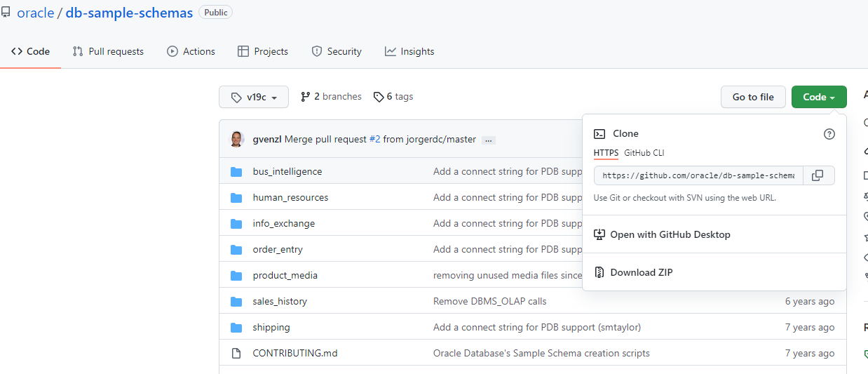868x374 pixels.
Task: Open gvenzl's profile link
Action: point(267,140)
